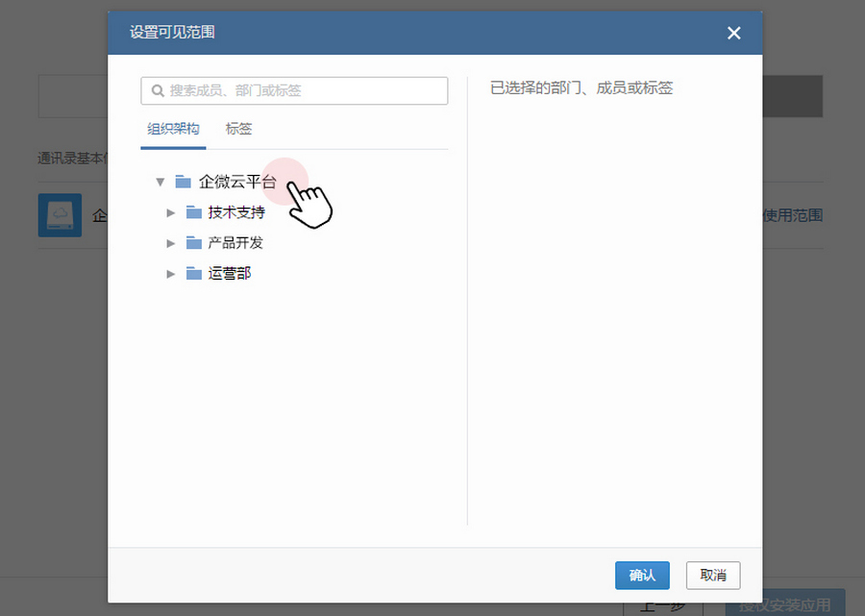Close the 设置可见范围 dialog

pyautogui.click(x=733, y=33)
